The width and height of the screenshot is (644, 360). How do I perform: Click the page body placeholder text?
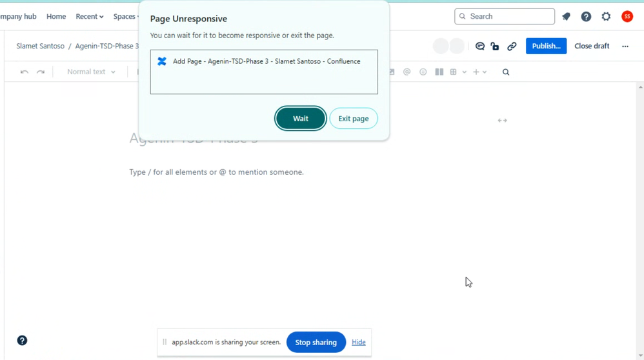click(x=216, y=172)
